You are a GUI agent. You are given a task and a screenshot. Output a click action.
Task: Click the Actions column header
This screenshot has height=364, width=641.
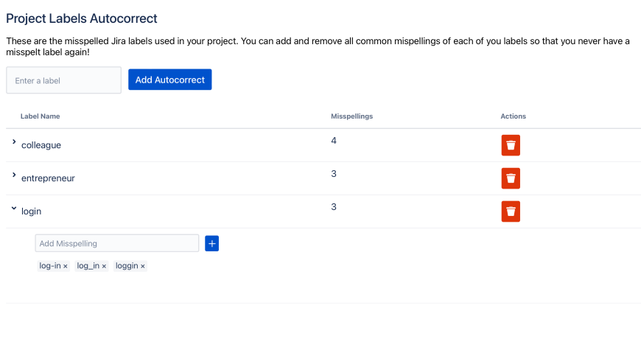513,116
